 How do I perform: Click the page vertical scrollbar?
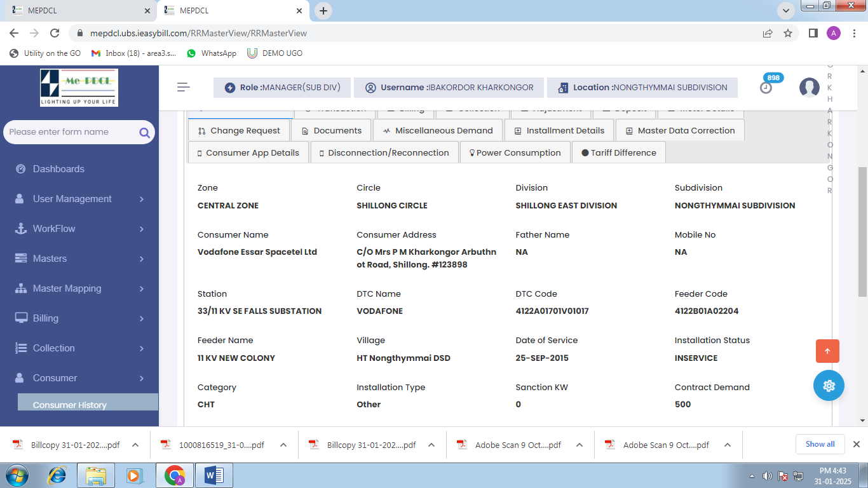coord(862,232)
